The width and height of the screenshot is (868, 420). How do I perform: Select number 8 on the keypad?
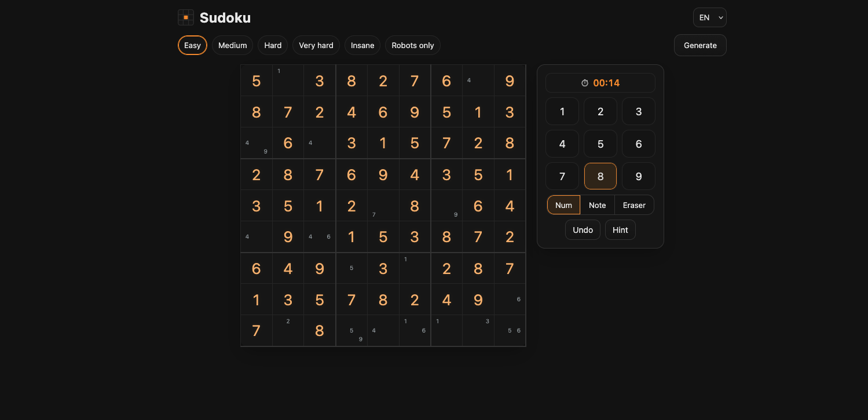(600, 176)
